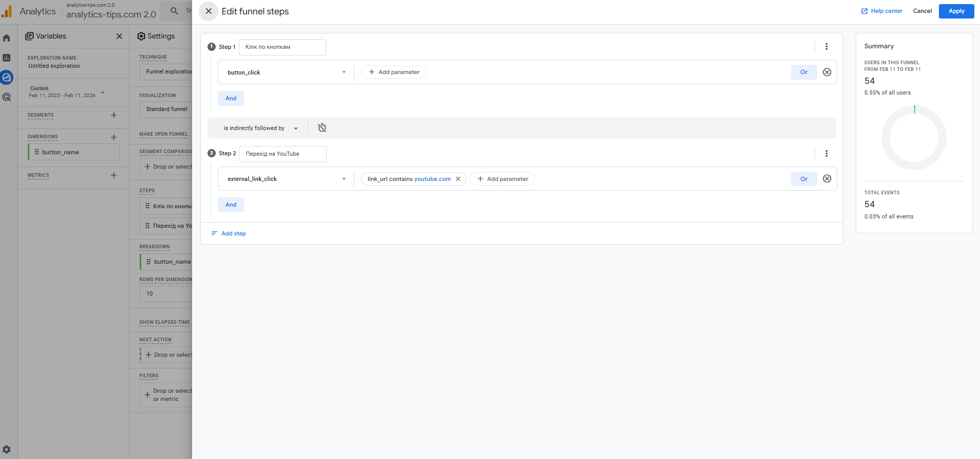This screenshot has width=980, height=459.
Task: Add parameter to external_link_click condition
Action: pos(502,179)
